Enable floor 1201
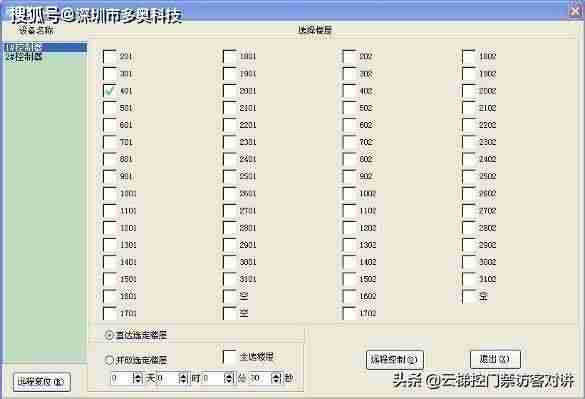Viewport: 585px width, 399px height. pyautogui.click(x=110, y=228)
